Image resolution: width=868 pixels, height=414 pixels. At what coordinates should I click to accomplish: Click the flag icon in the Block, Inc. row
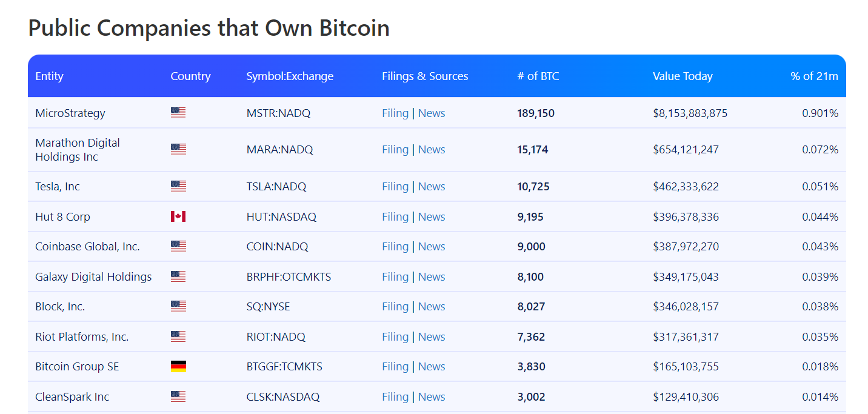point(178,306)
